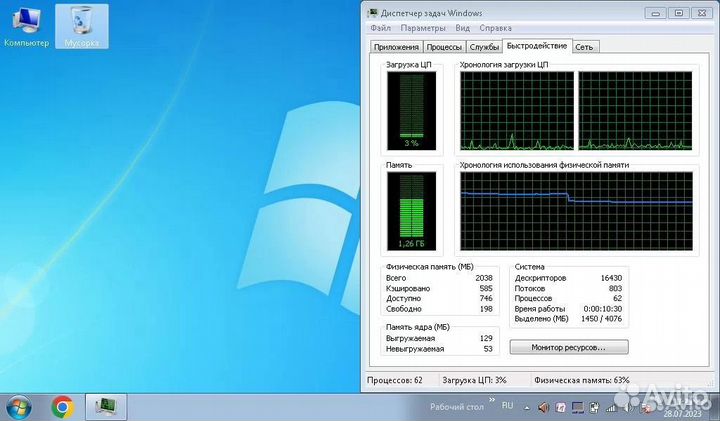Click status bar Процессов: 62
720x421 pixels.
395,380
